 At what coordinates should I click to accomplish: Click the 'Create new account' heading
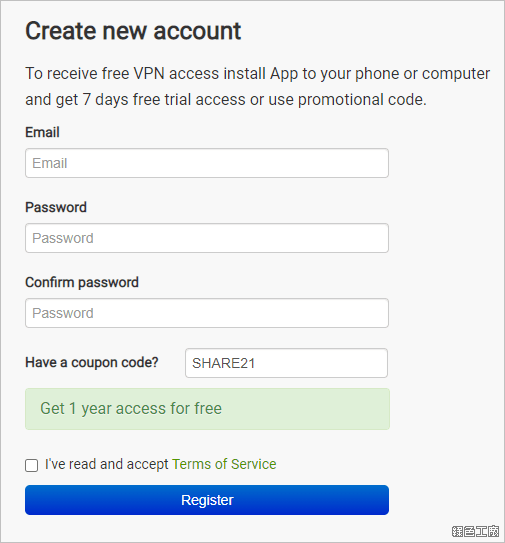coord(133,31)
